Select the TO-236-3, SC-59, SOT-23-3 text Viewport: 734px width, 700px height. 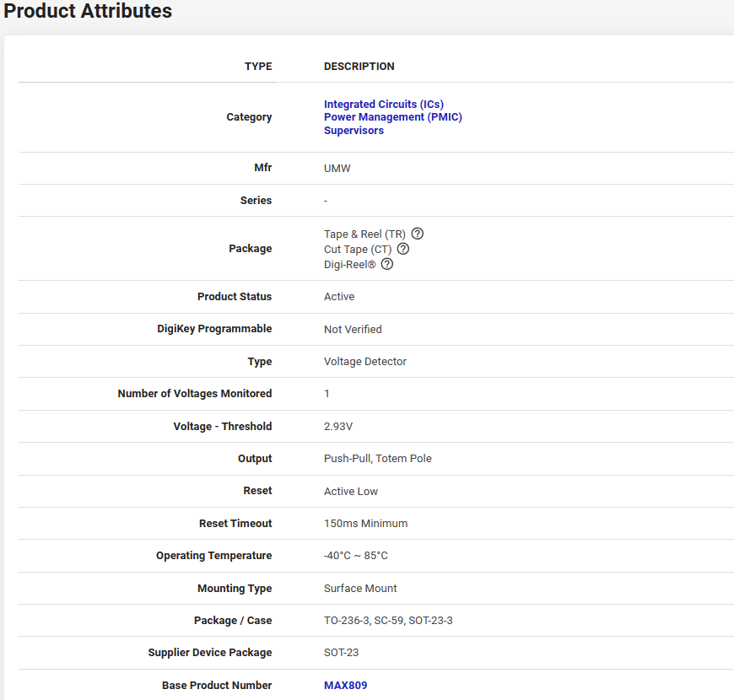[388, 621]
